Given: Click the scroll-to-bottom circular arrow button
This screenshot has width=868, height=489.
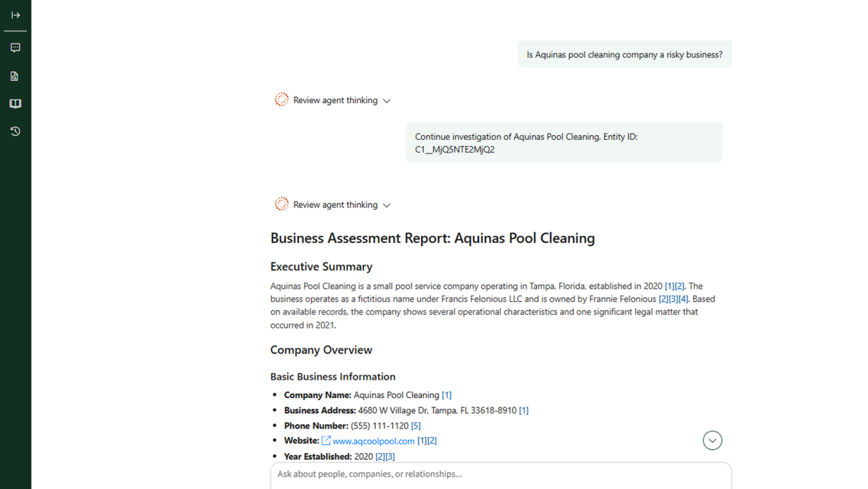Looking at the screenshot, I should [712, 440].
